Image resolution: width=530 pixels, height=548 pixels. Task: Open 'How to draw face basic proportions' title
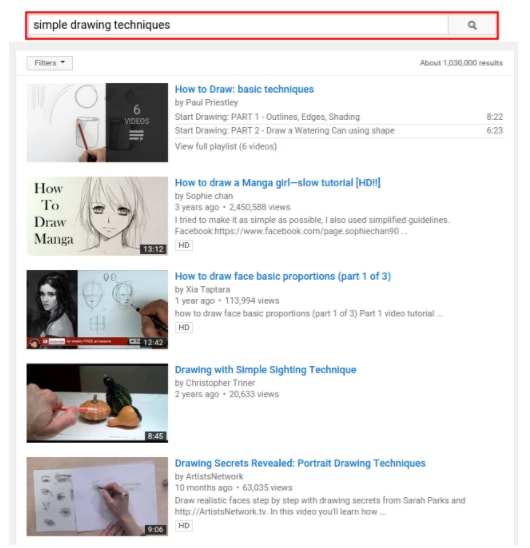tap(282, 276)
